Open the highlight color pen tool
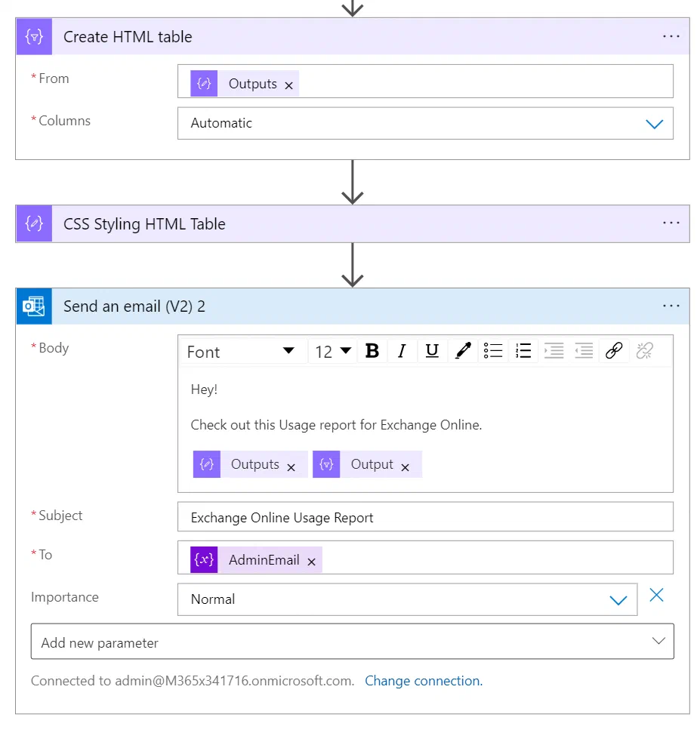 click(462, 351)
